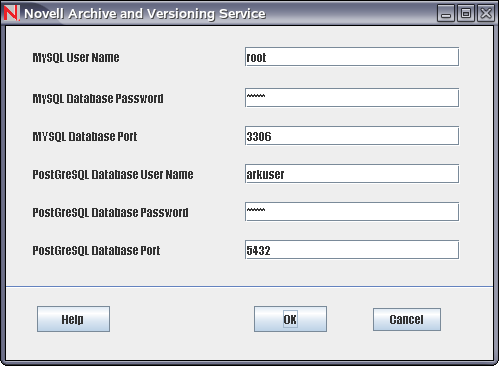Click the PostGreSQL Database Password label
499x366 pixels.
coord(110,213)
